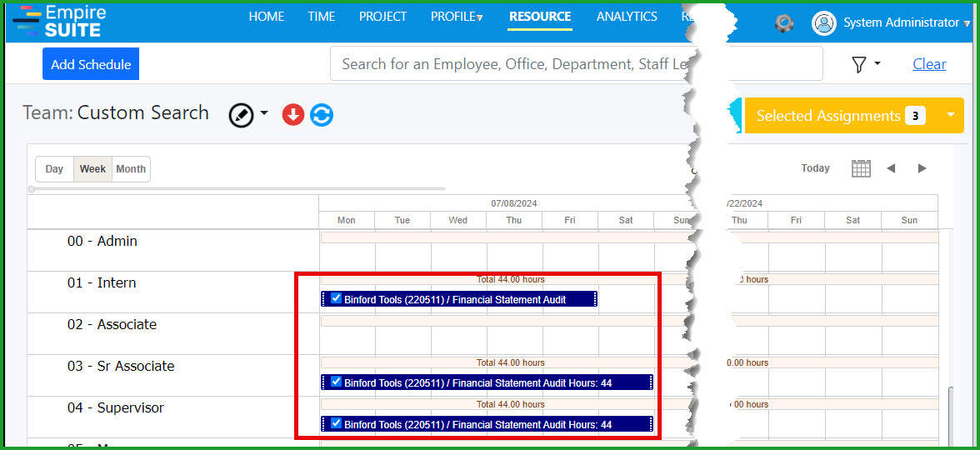
Task: Click the Empire Suite logo
Action: pyautogui.click(x=60, y=21)
